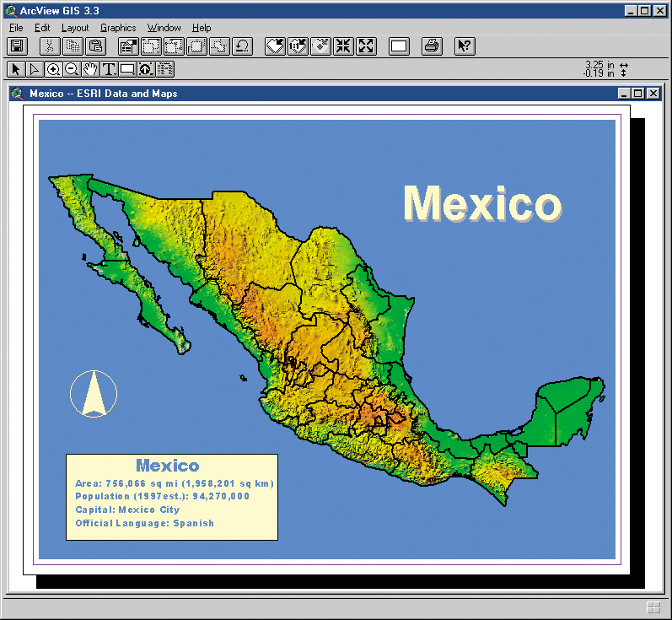Maximize the ArcView GIS 3.3 window
The height and width of the screenshot is (620, 672).
click(644, 11)
